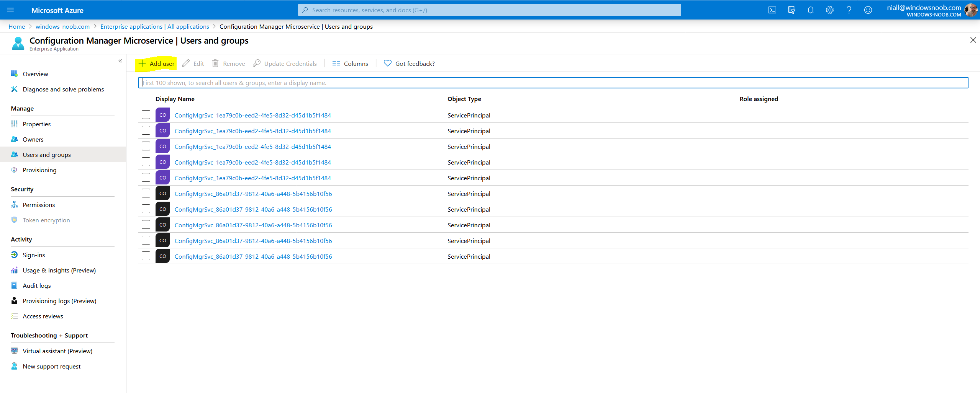Tick checkbox of fourth ConfigMgrSvc_1ea79c0b row
This screenshot has width=980, height=393.
click(x=146, y=162)
